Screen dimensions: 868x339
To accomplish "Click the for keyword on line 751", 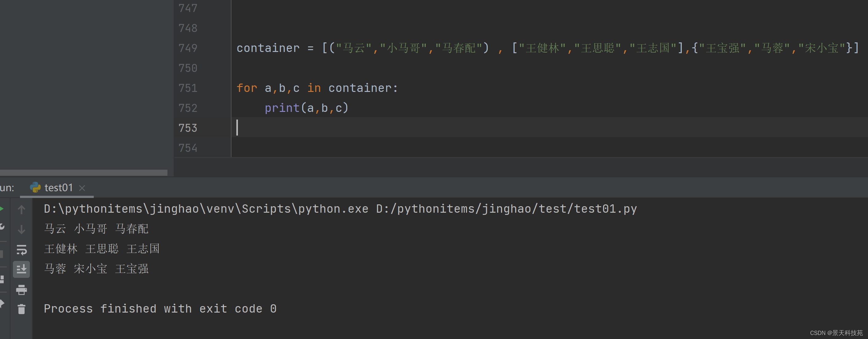I will click(x=247, y=88).
